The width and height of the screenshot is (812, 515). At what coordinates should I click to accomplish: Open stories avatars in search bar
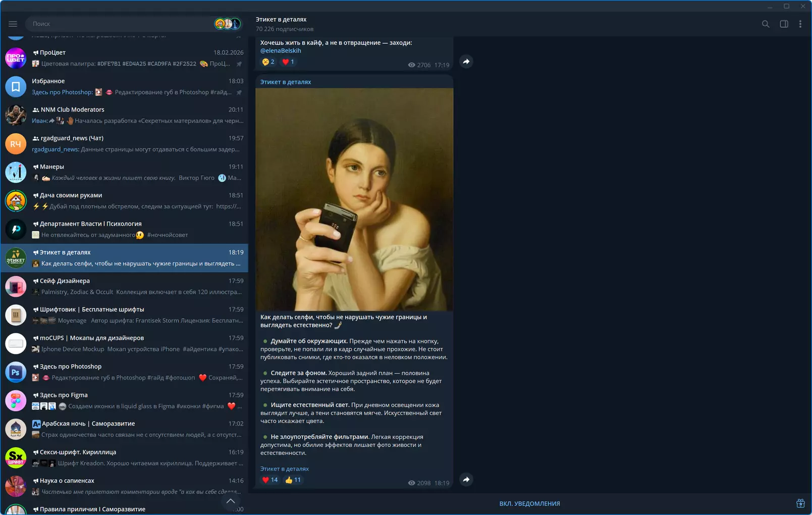pos(227,24)
